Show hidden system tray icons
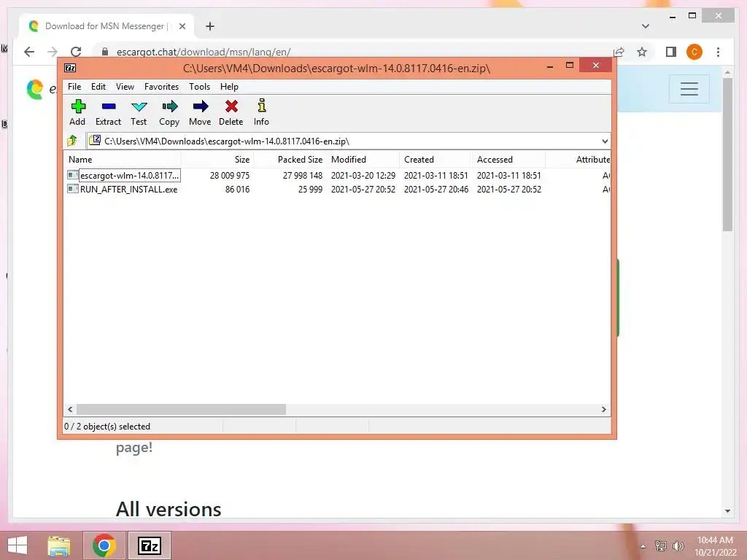747x560 pixels. pos(643,546)
